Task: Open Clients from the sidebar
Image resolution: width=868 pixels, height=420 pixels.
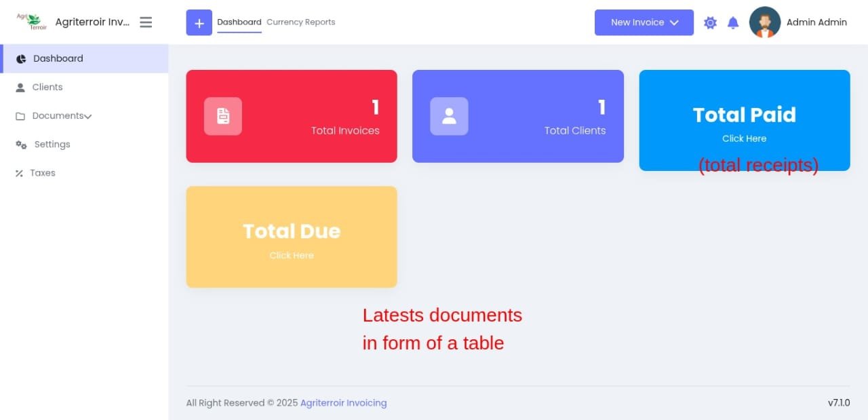Action: tap(47, 88)
